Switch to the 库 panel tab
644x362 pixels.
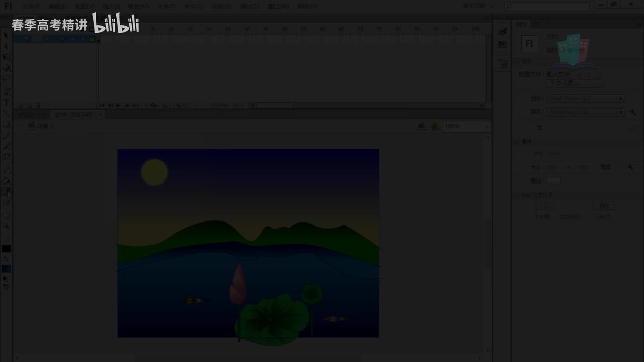tap(536, 24)
